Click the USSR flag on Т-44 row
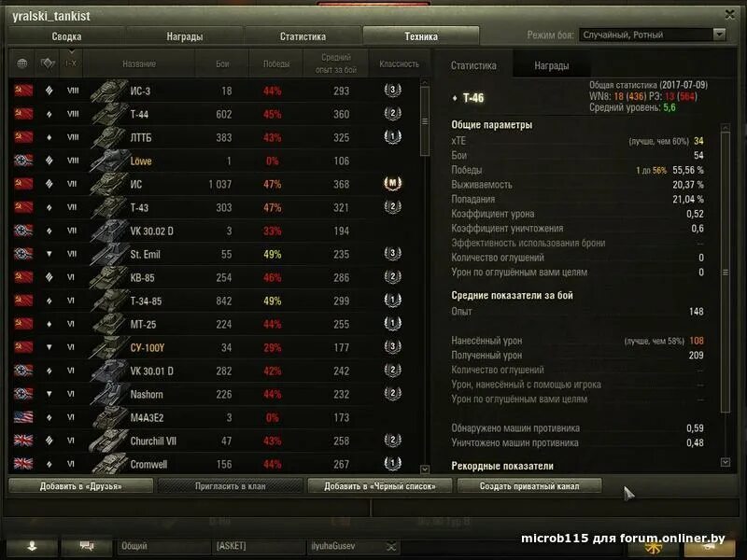 (23, 114)
